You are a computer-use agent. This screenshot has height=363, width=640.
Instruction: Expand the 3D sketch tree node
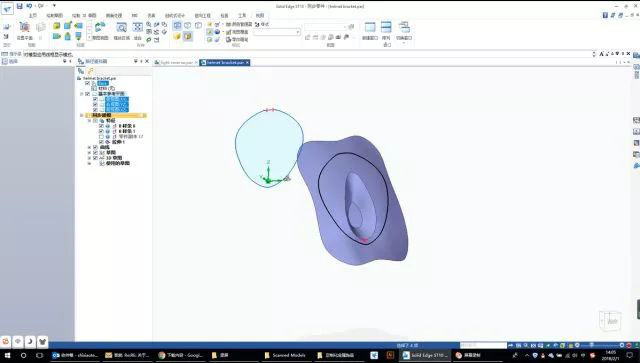click(x=89, y=158)
